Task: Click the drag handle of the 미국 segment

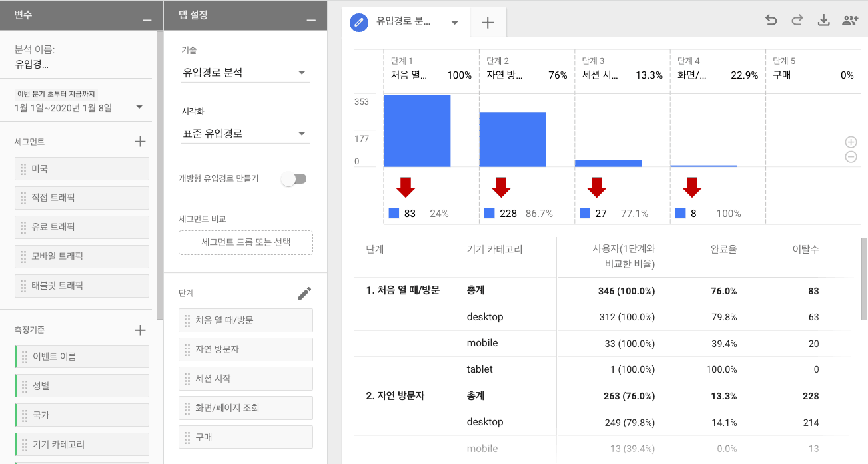Action: 23,169
